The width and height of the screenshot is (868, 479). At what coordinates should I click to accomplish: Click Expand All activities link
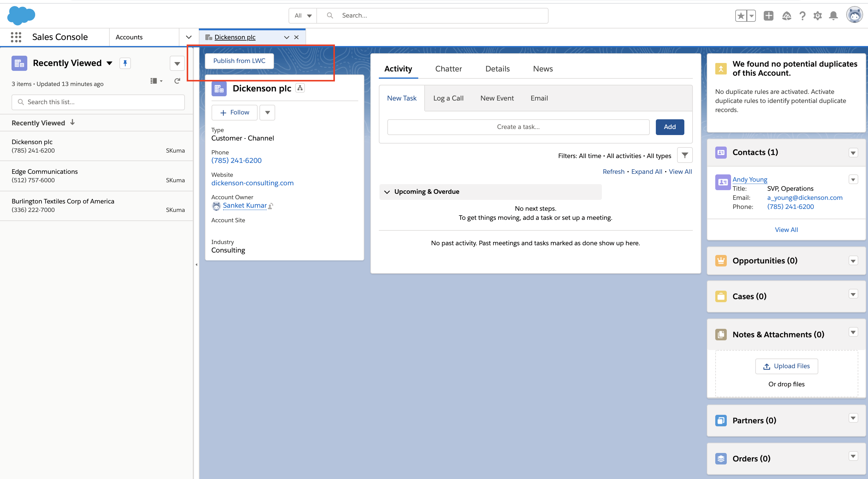(x=646, y=172)
